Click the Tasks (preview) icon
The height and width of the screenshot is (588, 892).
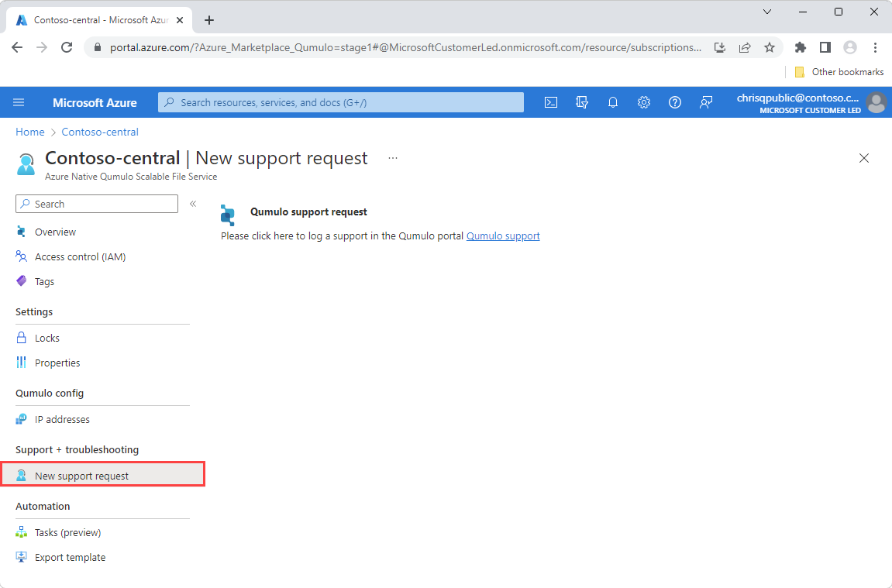pyautogui.click(x=21, y=532)
